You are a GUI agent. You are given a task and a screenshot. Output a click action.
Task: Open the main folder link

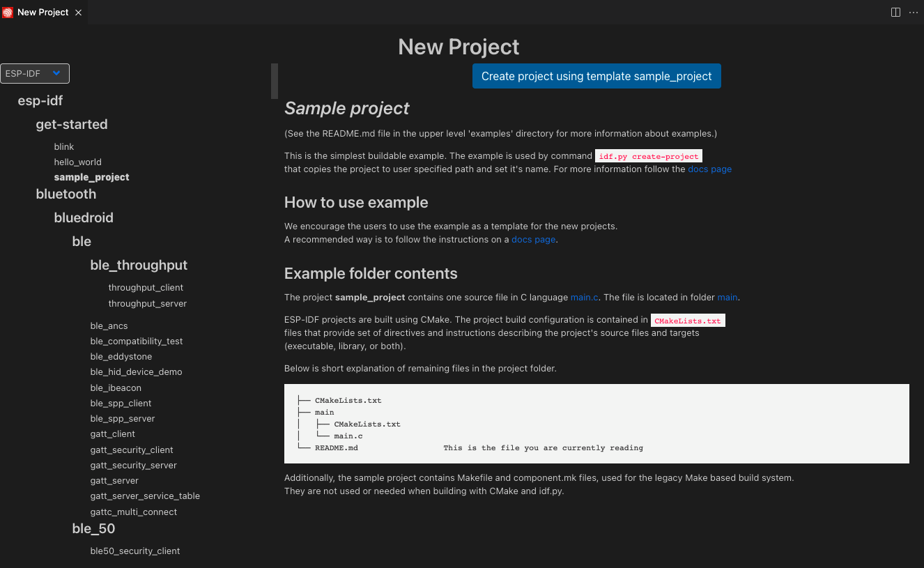tap(727, 297)
